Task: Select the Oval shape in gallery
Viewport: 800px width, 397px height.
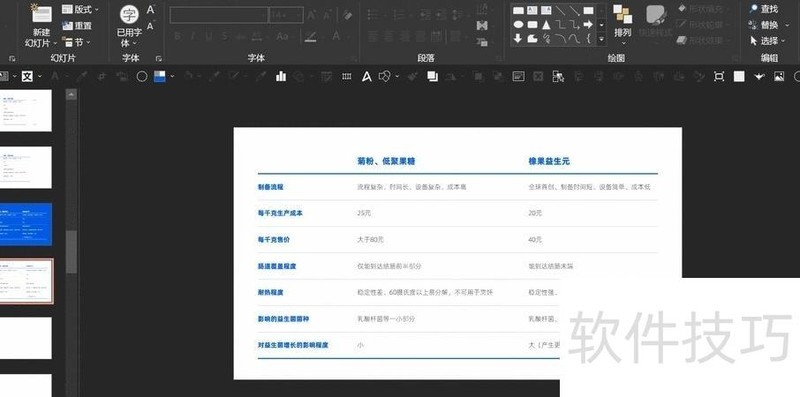Action: (x=518, y=24)
